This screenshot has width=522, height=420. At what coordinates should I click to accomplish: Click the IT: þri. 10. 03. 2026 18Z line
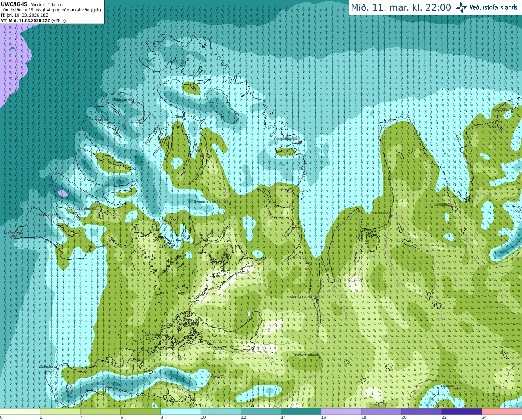tap(24, 15)
